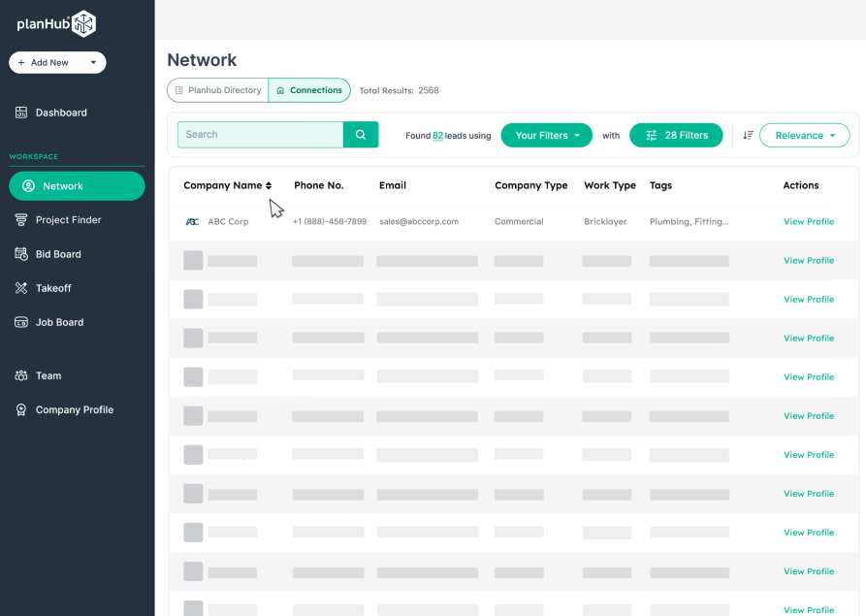Screen dimensions: 866x616
Task: Navigate to Job Board
Action: tap(59, 322)
